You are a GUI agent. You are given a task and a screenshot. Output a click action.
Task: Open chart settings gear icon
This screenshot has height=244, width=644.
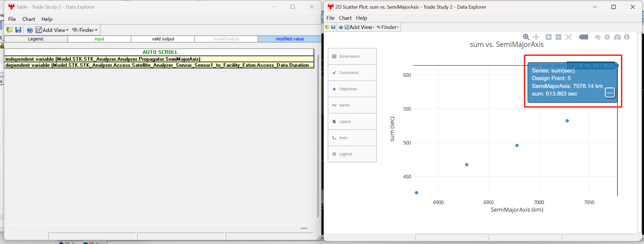click(607, 37)
